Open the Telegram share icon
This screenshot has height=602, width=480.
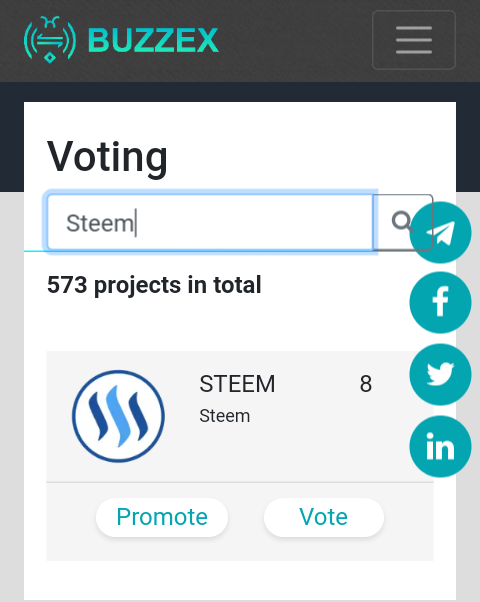click(440, 233)
